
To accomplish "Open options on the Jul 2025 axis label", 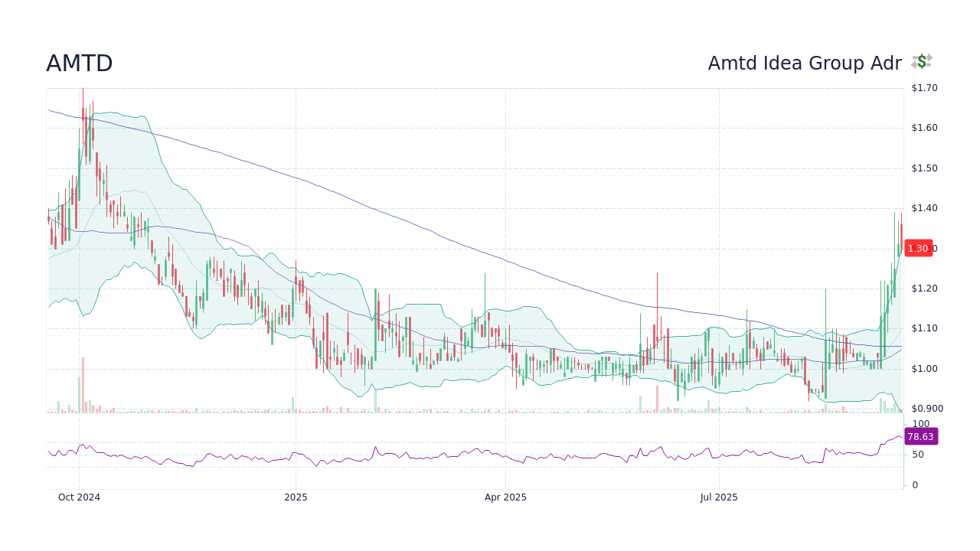I will point(719,497).
